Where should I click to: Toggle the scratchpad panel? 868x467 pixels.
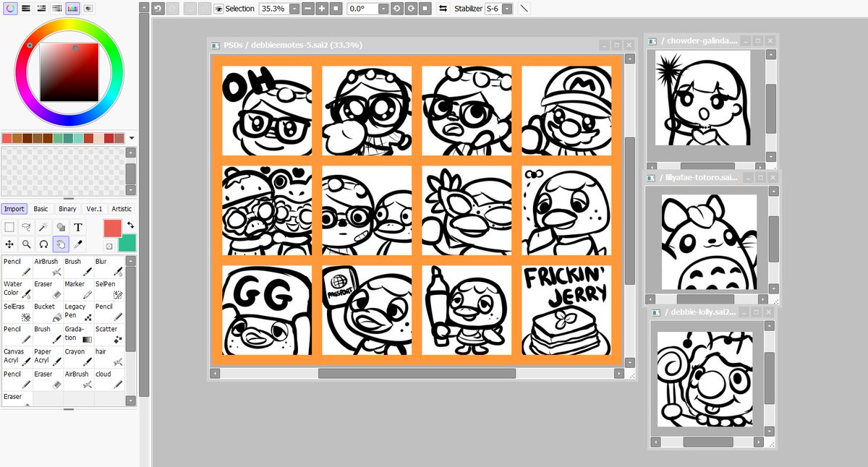(88, 8)
